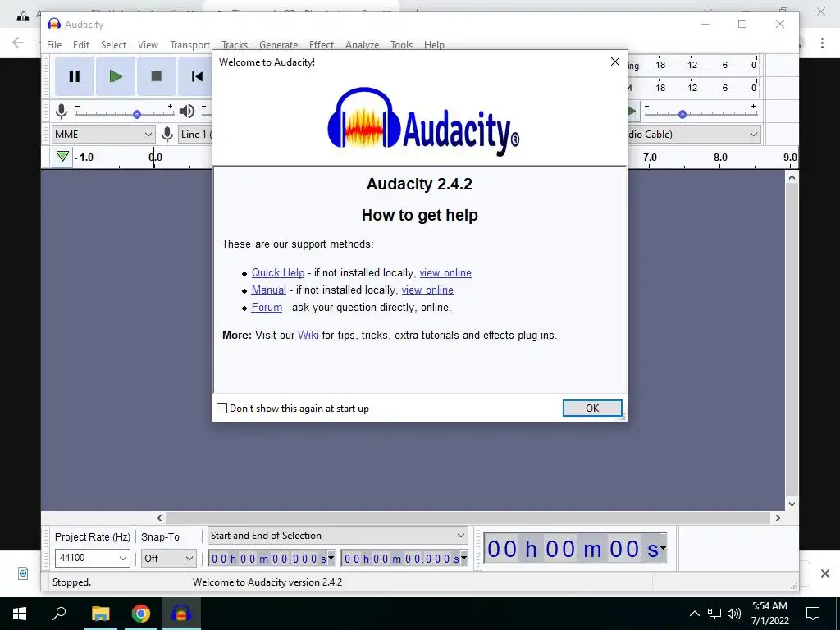
Task: Start playback with the green Play button
Action: click(x=115, y=76)
